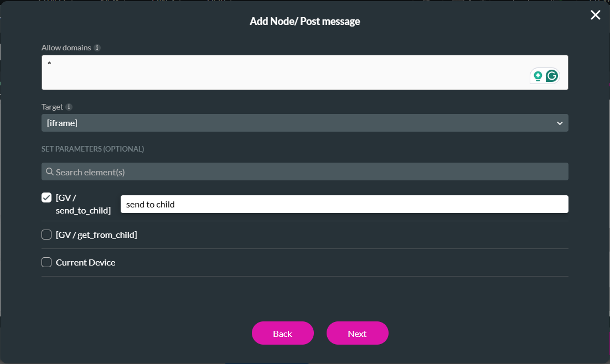This screenshot has width=610, height=364.
Task: Click the SET PARAMETERS (OPTIONAL) heading
Action: [92, 149]
